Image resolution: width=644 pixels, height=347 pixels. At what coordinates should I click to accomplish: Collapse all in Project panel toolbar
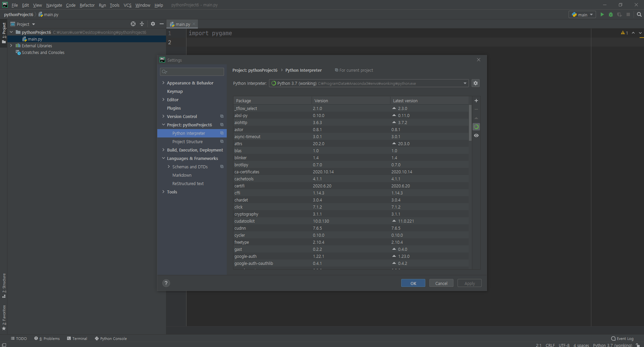coord(142,24)
